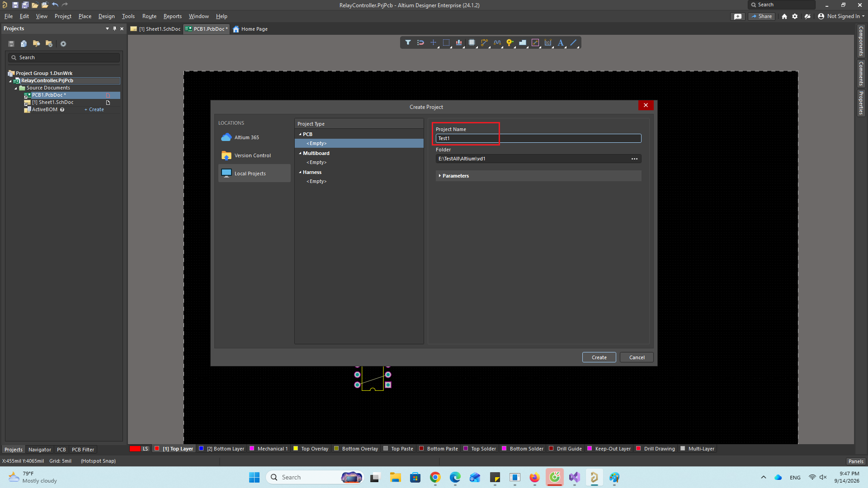Open the Route menu
The width and height of the screenshot is (868, 488).
[149, 16]
